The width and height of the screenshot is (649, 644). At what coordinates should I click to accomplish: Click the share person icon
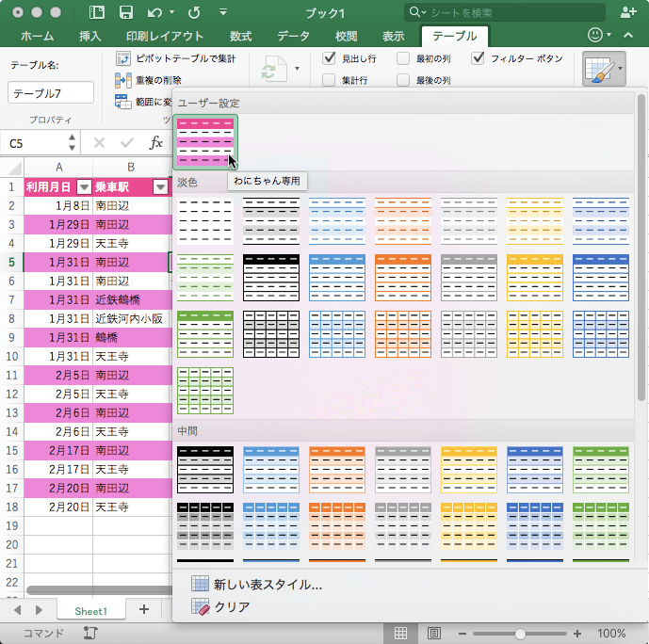[x=629, y=12]
